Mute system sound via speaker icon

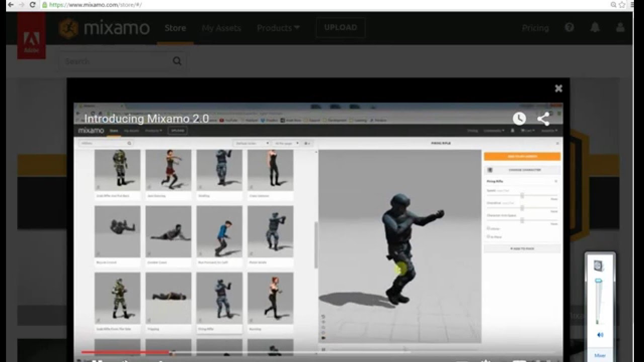pyautogui.click(x=600, y=335)
